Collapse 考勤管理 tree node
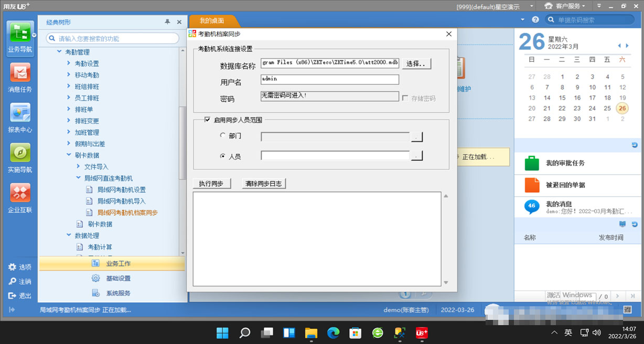Viewport: 644px width, 344px height. pos(59,52)
